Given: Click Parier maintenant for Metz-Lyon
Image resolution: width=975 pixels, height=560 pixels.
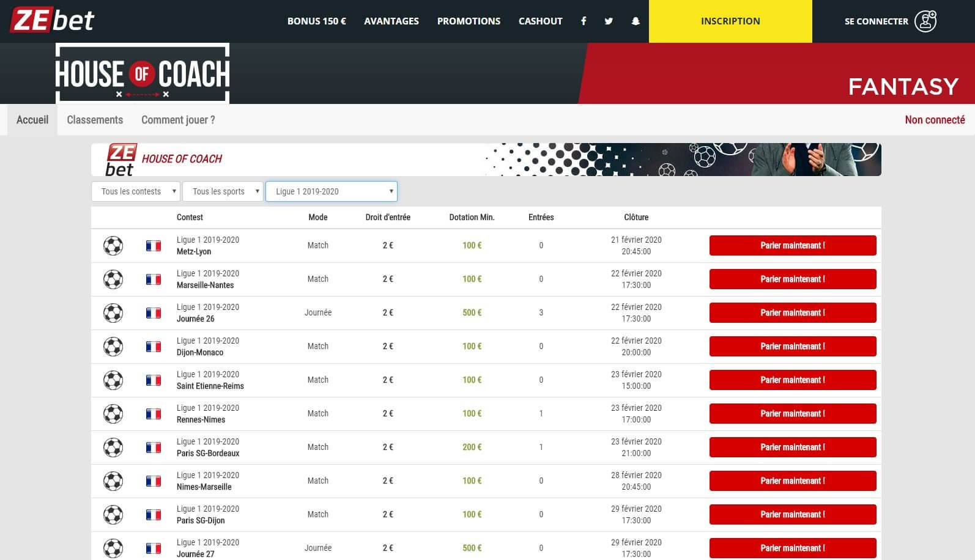Looking at the screenshot, I should 793,245.
